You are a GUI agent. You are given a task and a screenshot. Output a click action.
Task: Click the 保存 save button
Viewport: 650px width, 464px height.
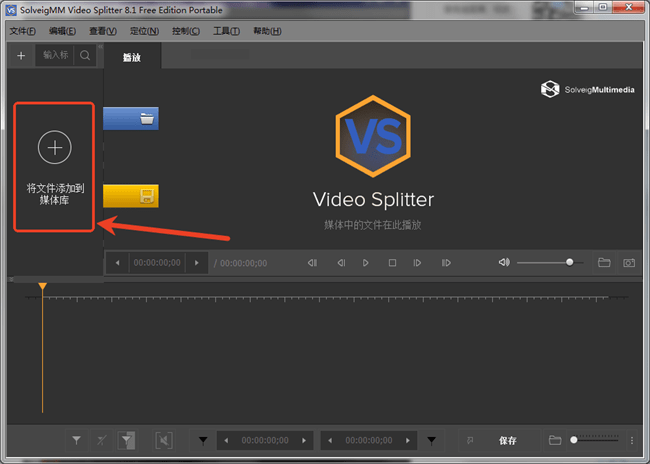[508, 440]
